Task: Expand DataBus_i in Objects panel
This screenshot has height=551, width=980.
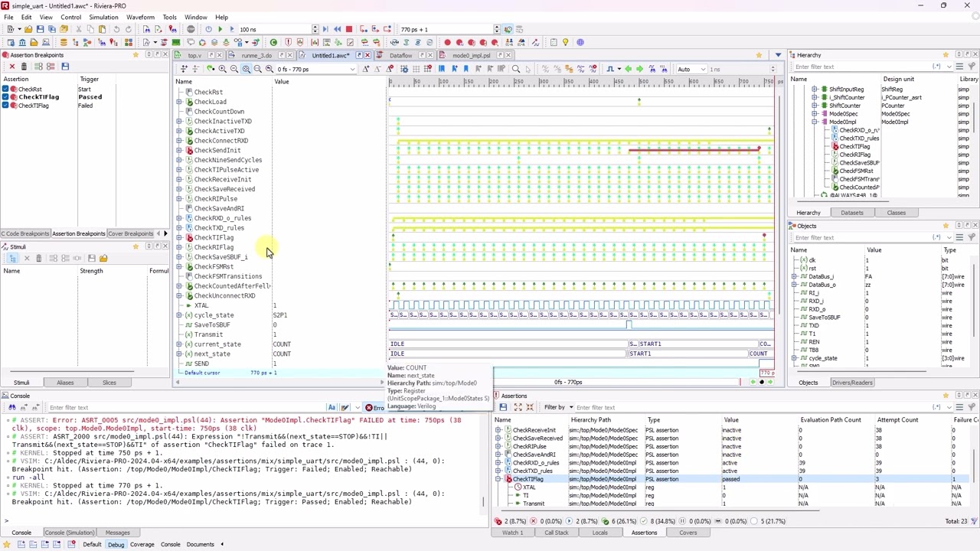Action: click(795, 276)
